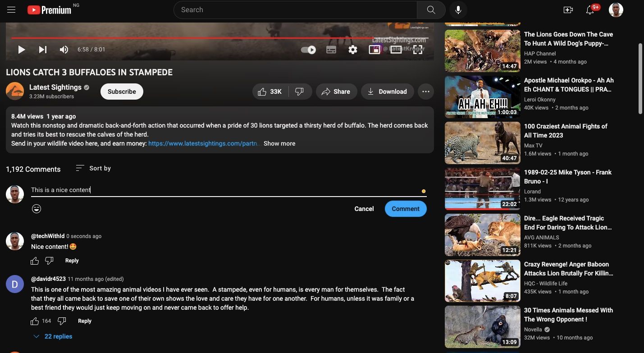This screenshot has width=644, height=353.
Task: Open the Sort by comments dropdown
Action: [x=93, y=168]
